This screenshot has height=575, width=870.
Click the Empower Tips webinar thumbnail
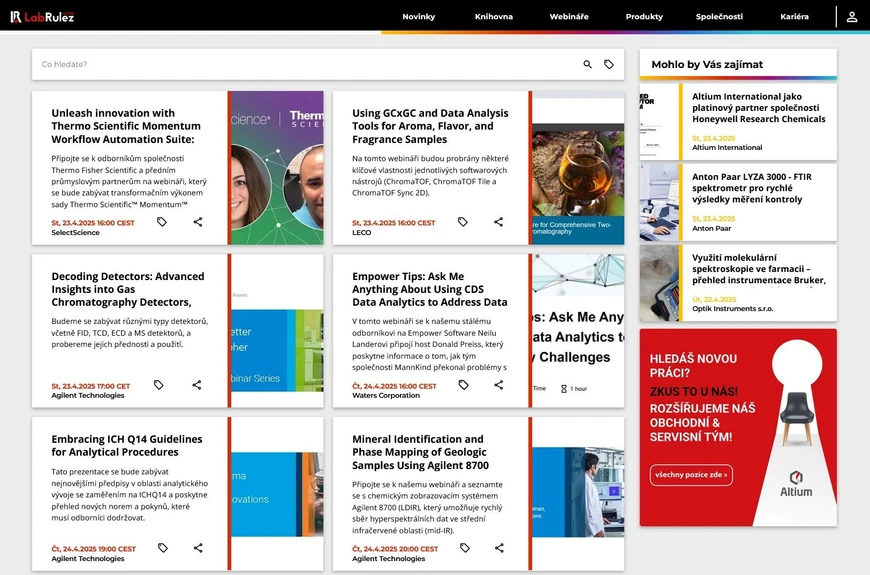click(578, 331)
